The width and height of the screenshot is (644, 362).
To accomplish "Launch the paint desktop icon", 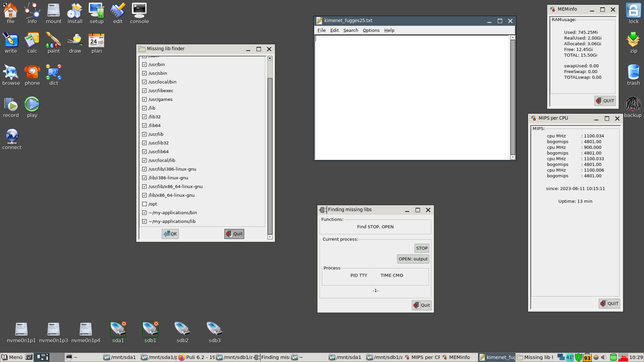I will [x=54, y=43].
